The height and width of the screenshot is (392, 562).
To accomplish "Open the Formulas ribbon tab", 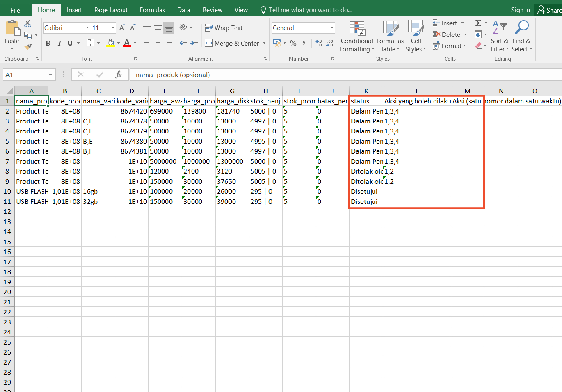I will coord(152,10).
